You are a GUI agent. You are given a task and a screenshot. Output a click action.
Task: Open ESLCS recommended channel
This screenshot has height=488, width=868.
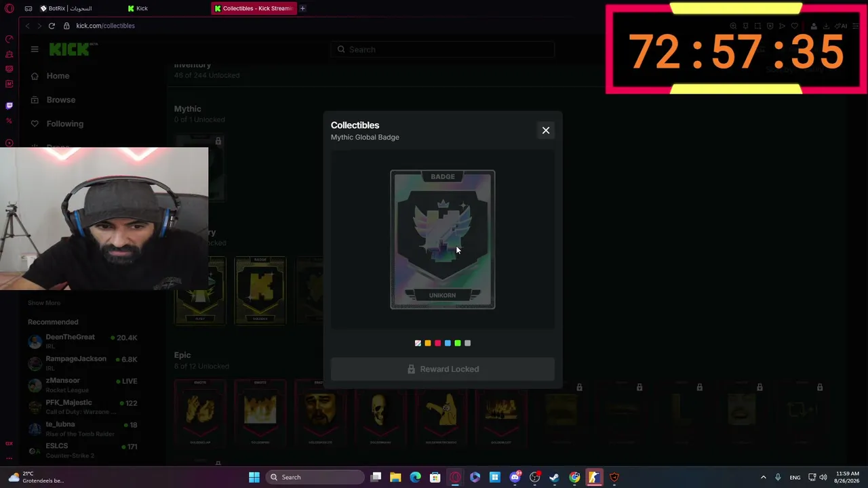[x=82, y=450]
